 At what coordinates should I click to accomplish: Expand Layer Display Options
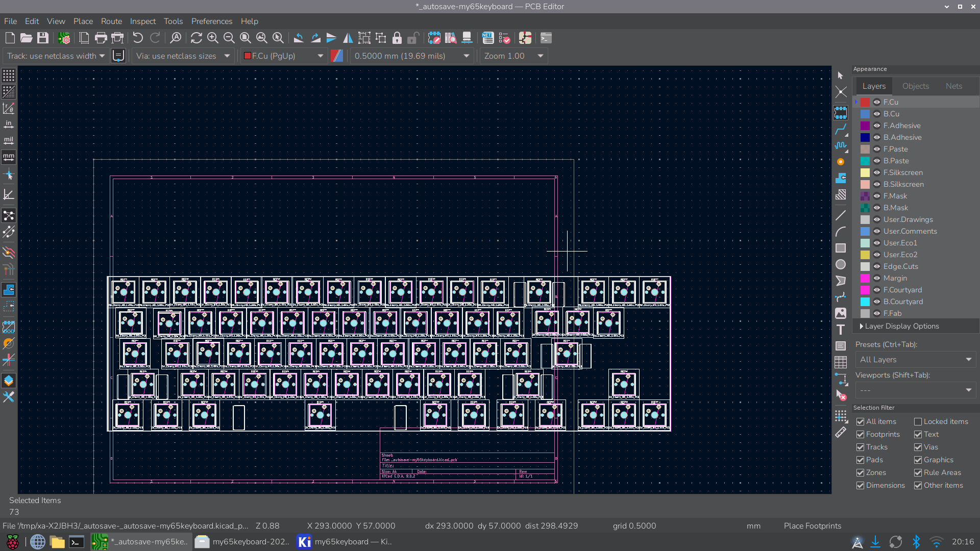pos(901,326)
